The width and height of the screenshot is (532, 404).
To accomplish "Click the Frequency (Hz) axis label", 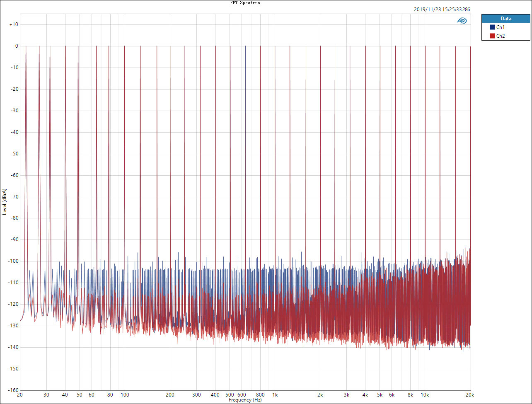I will pos(245,400).
